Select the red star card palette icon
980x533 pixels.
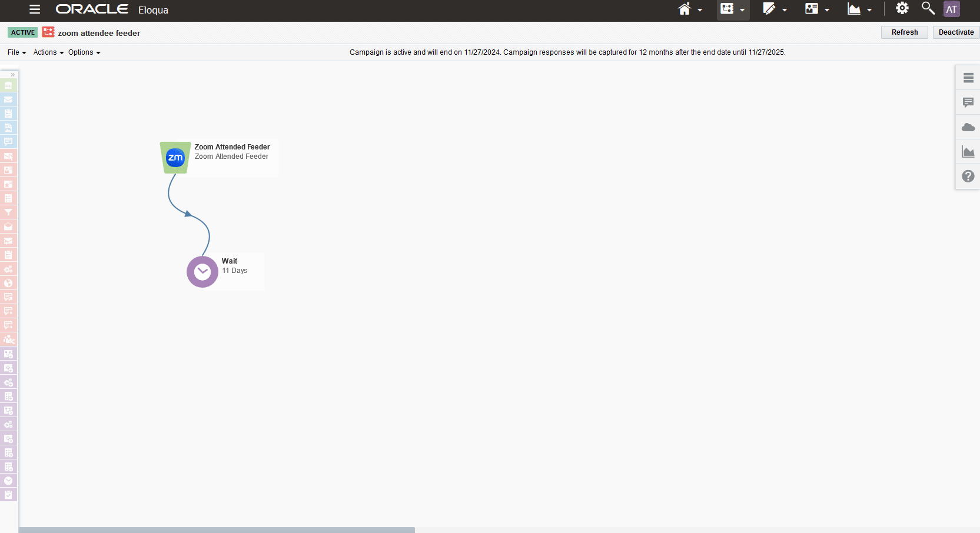click(8, 184)
